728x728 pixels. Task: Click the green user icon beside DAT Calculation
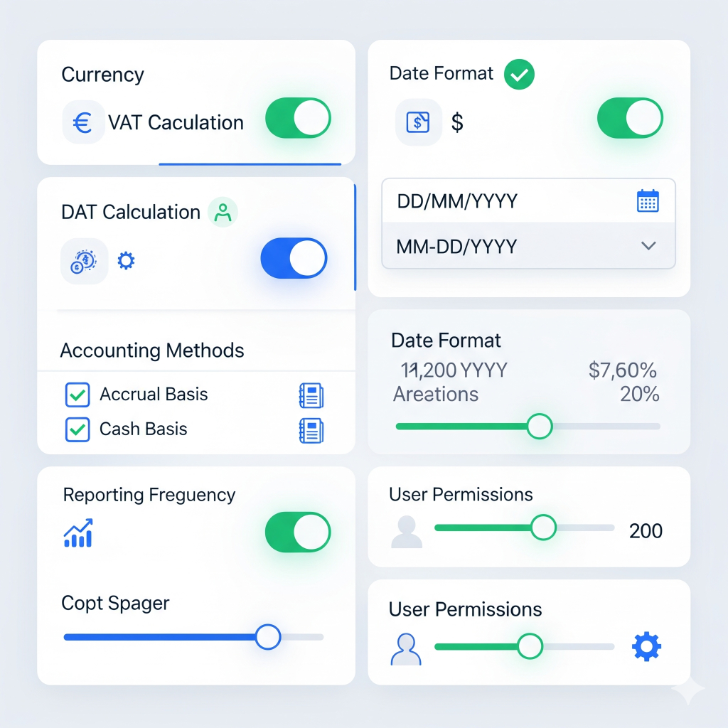pos(223,212)
